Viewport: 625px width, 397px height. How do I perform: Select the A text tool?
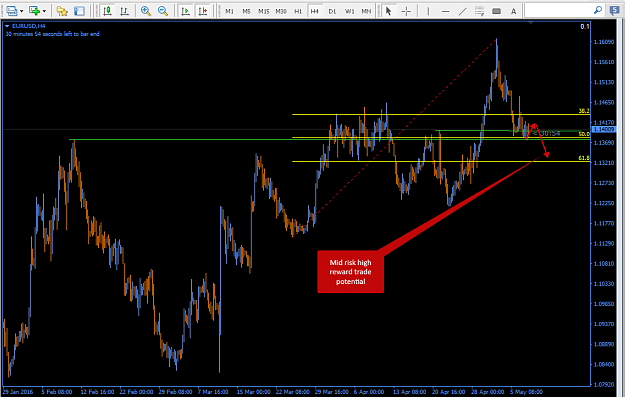pos(513,11)
